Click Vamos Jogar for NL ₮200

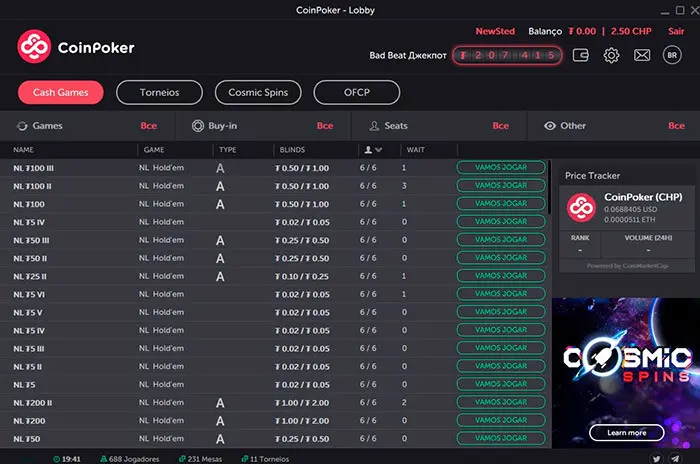pyautogui.click(x=501, y=420)
